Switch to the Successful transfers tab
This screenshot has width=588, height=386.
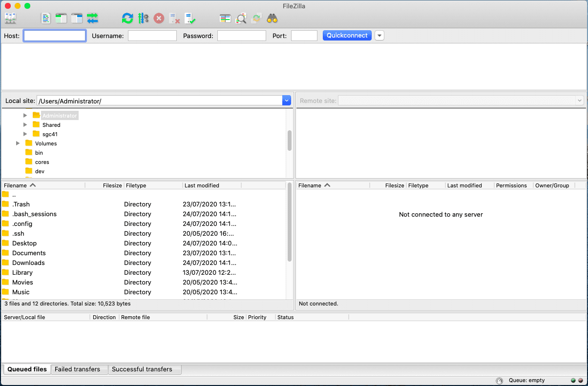coord(142,369)
